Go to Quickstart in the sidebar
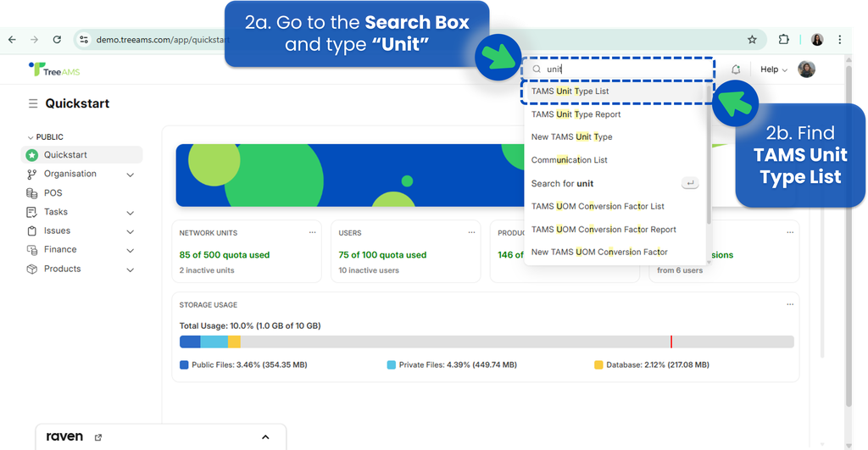Image resolution: width=868 pixels, height=450 pixels. click(65, 155)
